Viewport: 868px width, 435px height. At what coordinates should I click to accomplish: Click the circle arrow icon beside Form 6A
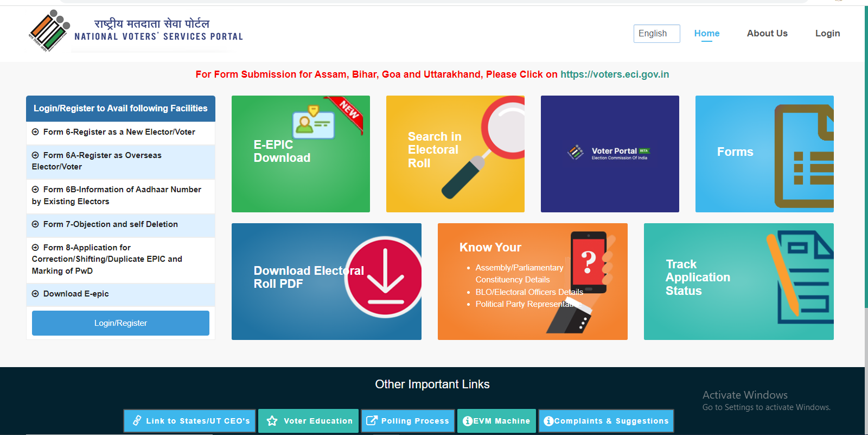(35, 155)
